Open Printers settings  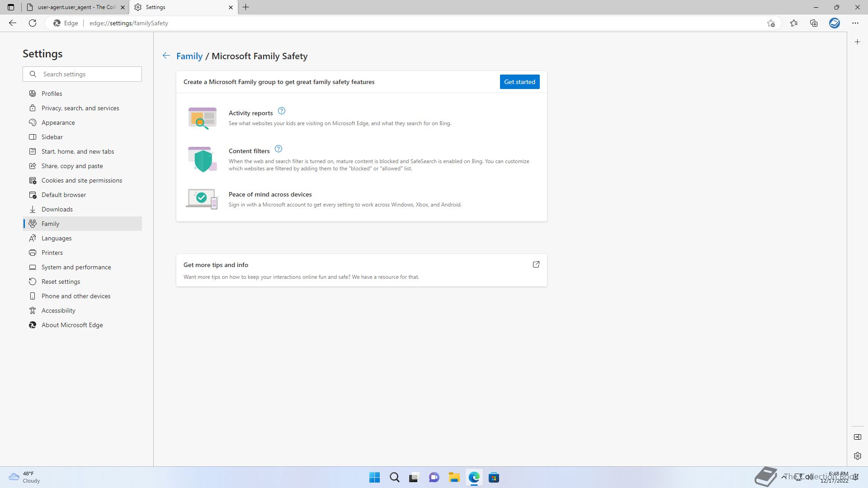pyautogui.click(x=82, y=253)
